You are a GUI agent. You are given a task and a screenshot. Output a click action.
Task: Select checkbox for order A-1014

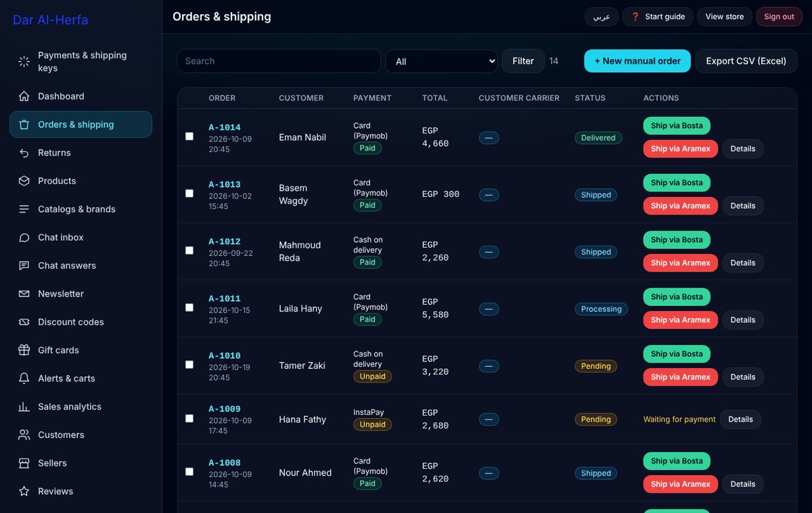pos(189,136)
